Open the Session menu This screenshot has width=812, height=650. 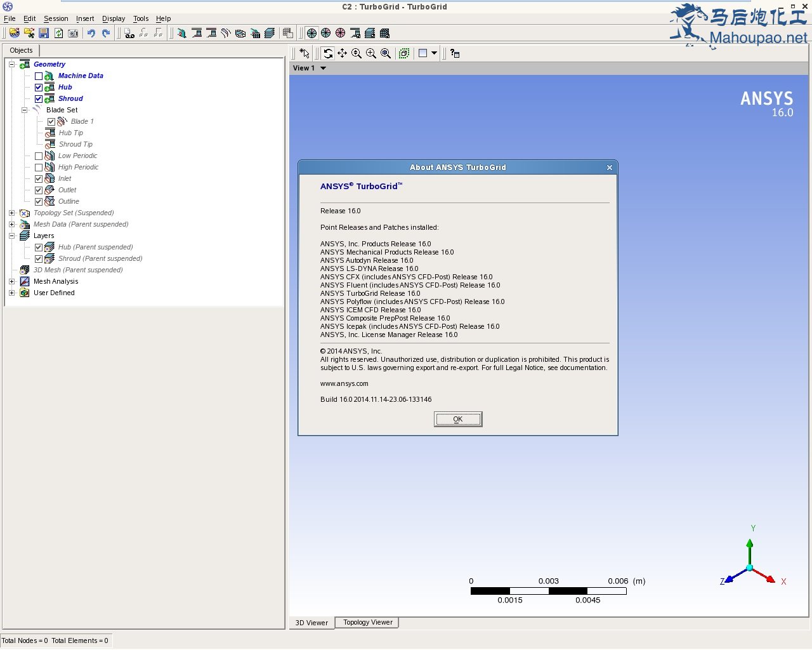coord(56,18)
